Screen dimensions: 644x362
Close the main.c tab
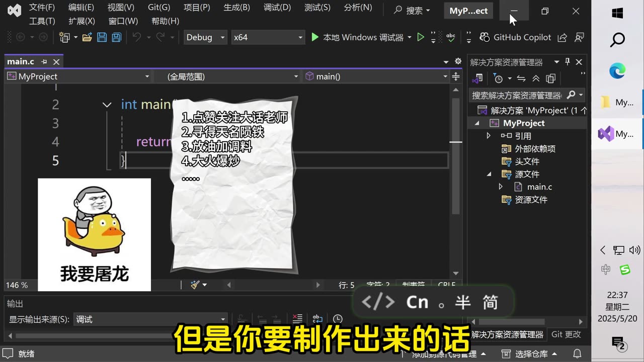[56, 62]
